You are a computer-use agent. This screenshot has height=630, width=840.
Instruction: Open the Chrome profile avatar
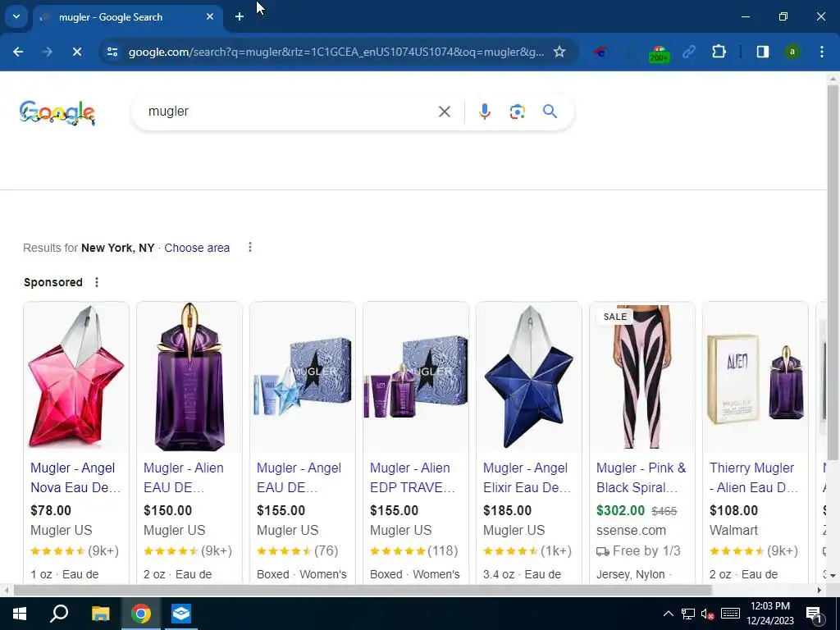[x=792, y=52]
